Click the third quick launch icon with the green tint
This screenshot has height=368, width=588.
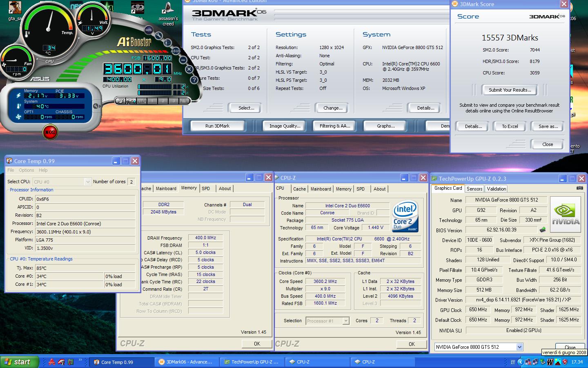(x=71, y=362)
